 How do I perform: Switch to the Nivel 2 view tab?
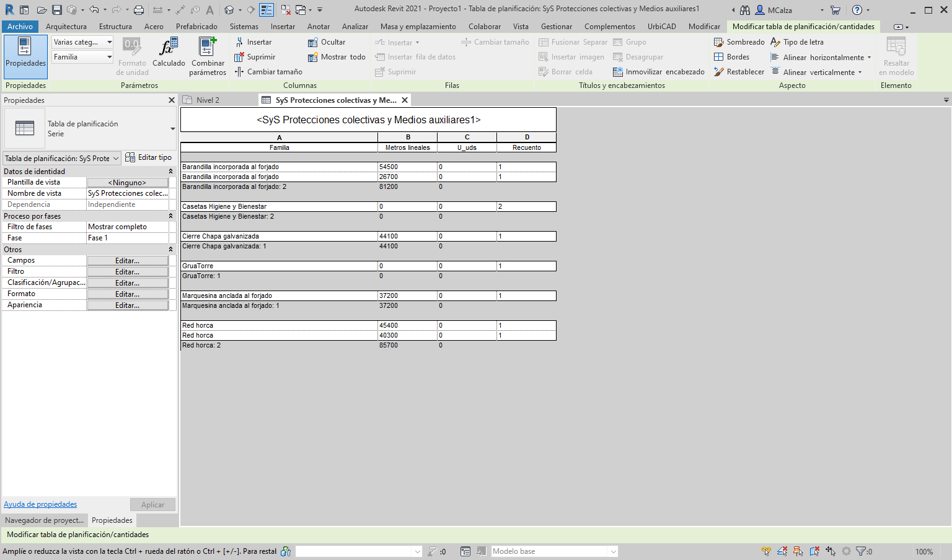208,100
